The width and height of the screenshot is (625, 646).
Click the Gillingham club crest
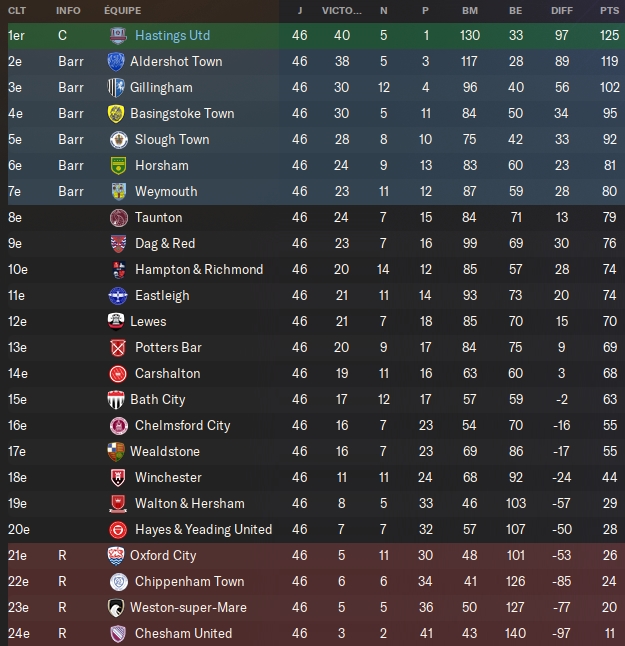pyautogui.click(x=116, y=87)
